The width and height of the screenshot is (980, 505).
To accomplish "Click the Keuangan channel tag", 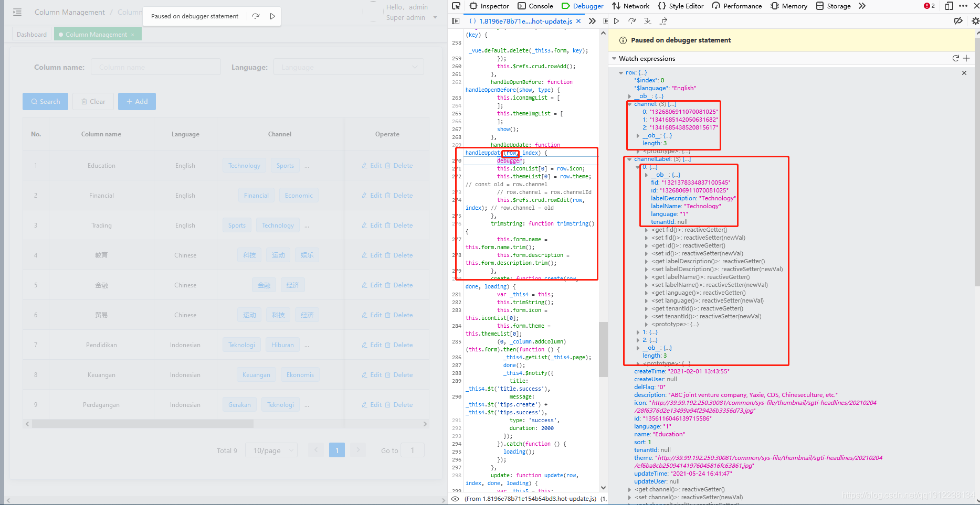I will (x=256, y=375).
